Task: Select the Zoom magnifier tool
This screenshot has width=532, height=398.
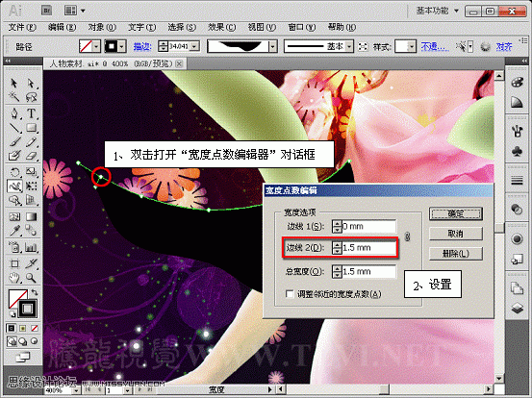Action: click(x=31, y=278)
